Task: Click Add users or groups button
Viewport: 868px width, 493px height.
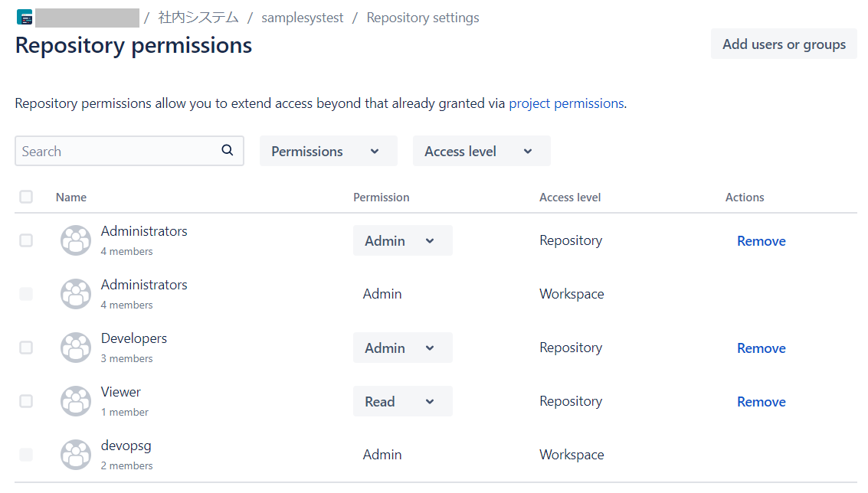Action: pos(784,44)
